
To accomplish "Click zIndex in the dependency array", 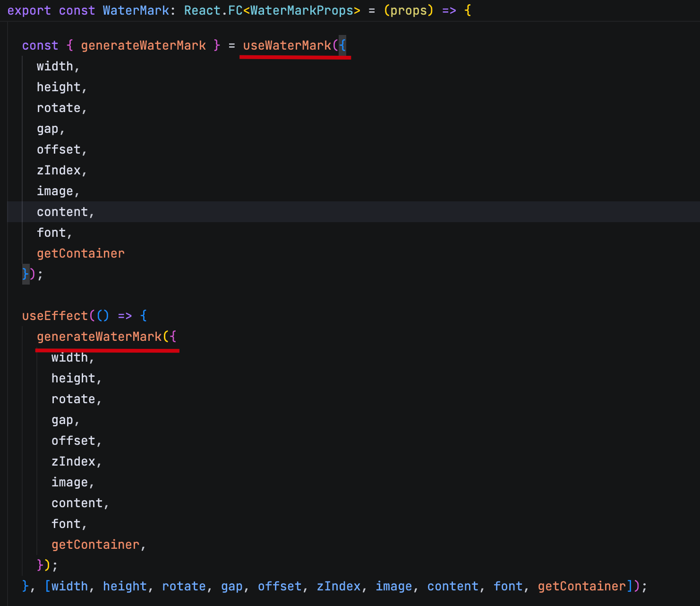I will 338,586.
